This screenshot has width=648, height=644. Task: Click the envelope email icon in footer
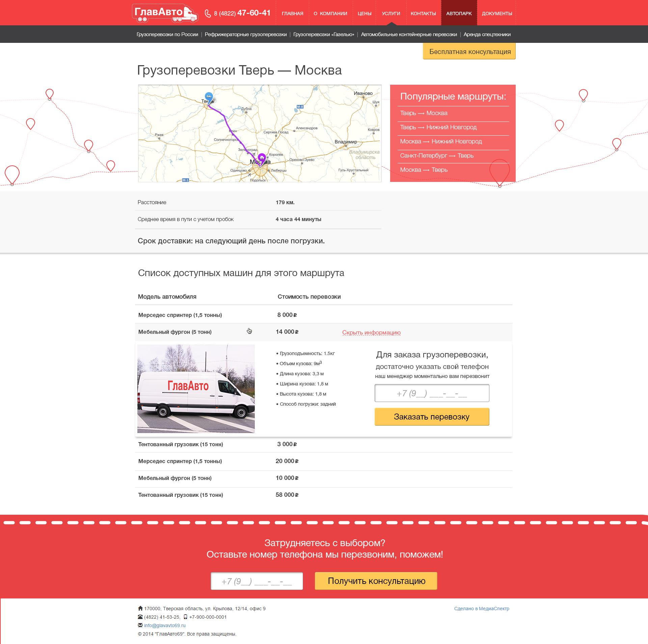pos(140,625)
